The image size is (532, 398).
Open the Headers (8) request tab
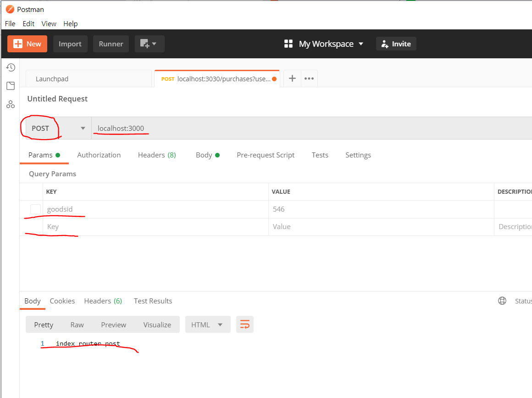(157, 155)
